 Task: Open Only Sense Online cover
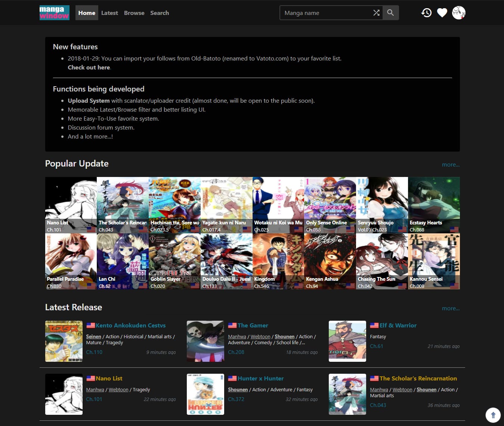(x=330, y=205)
